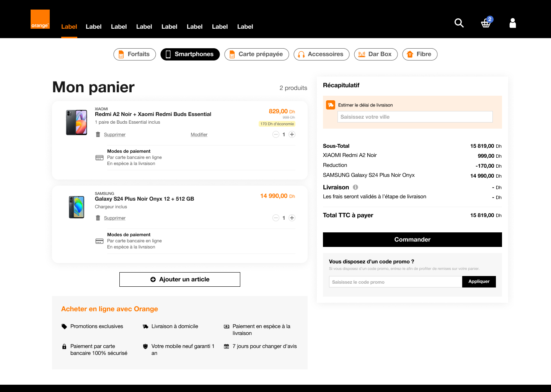This screenshot has width=551, height=392.
Task: Decrease quantity of Redmi A2
Action: coord(276,134)
